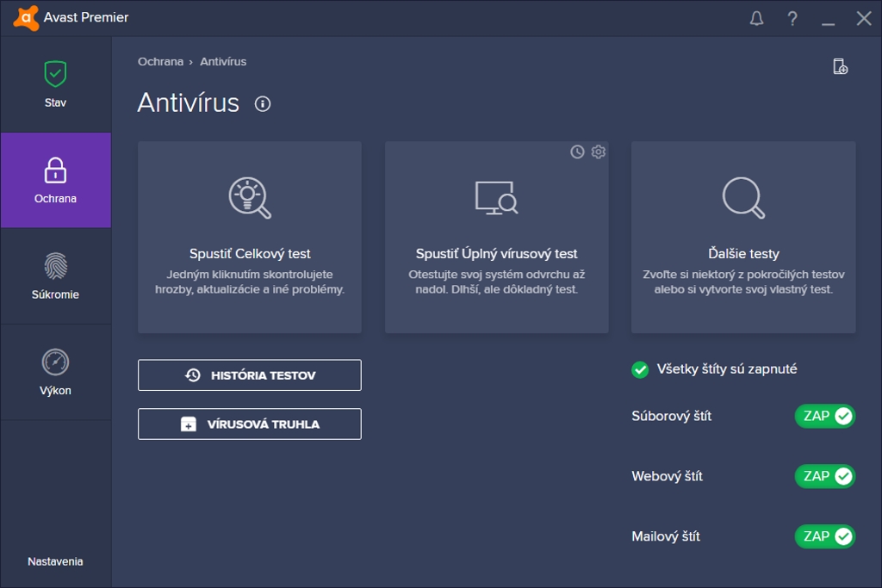Switch to the Súkromie section
Screen dimensions: 882x588
coord(55,276)
